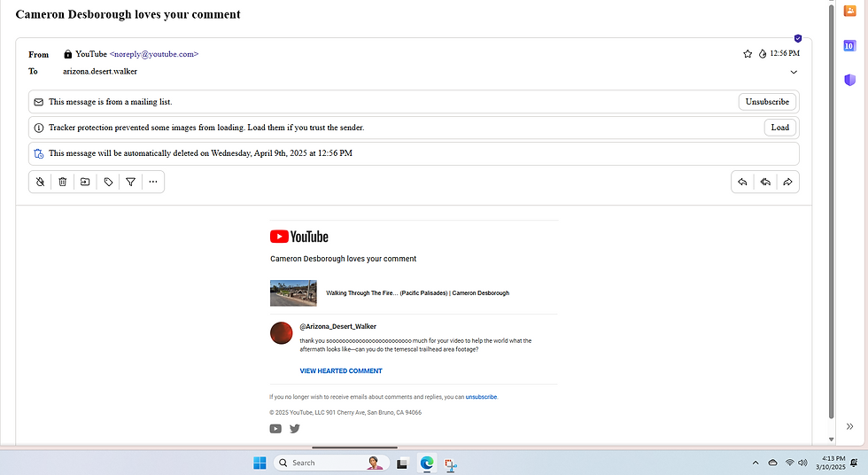This screenshot has width=868, height=475.
Task: Open the filter funnel icon
Action: (x=131, y=182)
